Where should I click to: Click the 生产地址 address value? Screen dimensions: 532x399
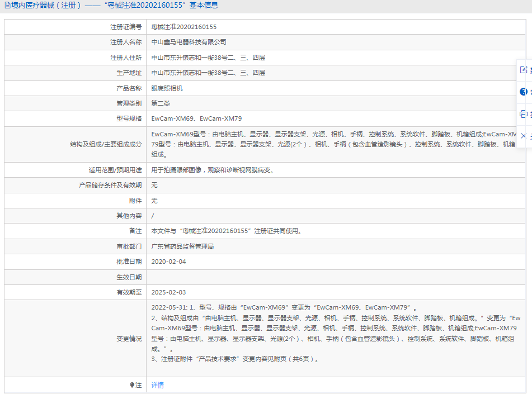coord(208,73)
